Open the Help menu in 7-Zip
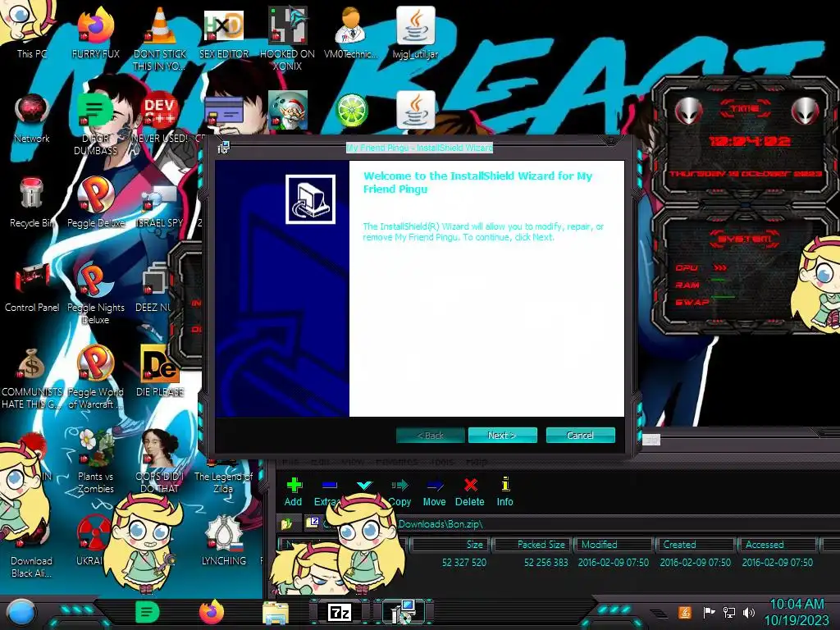This screenshot has width=840, height=630. [x=477, y=461]
